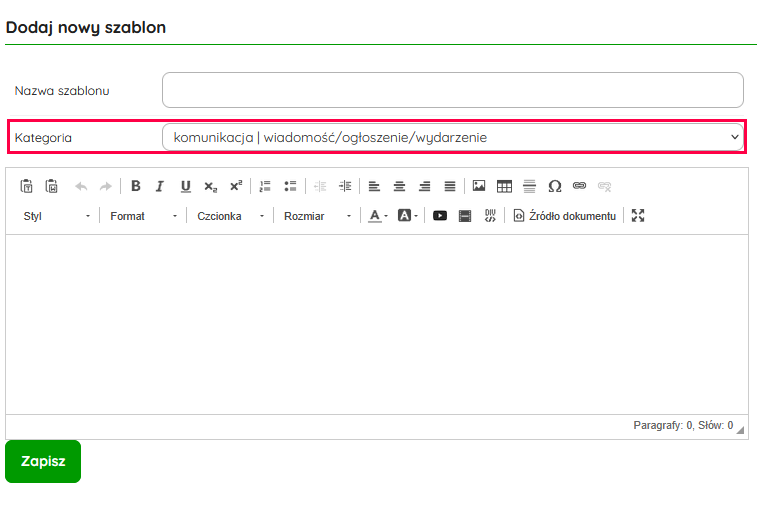Insert a table
Image resolution: width=757 pixels, height=507 pixels.
504,186
